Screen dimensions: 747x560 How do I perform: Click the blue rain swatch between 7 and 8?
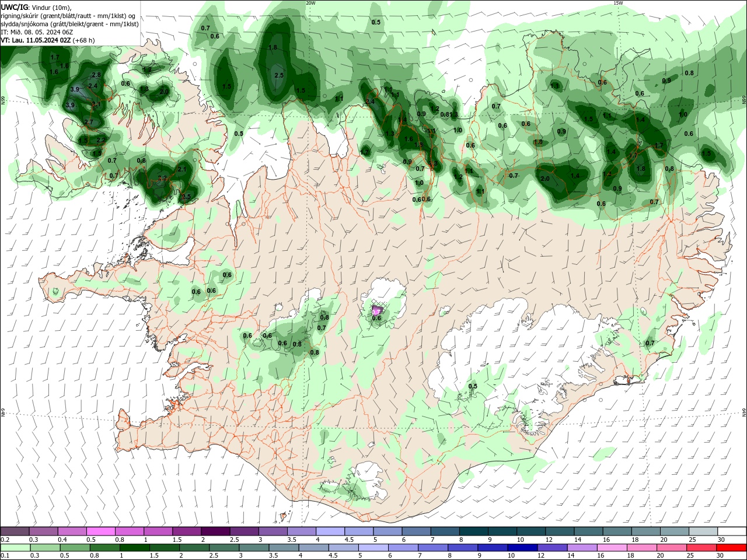(434, 548)
